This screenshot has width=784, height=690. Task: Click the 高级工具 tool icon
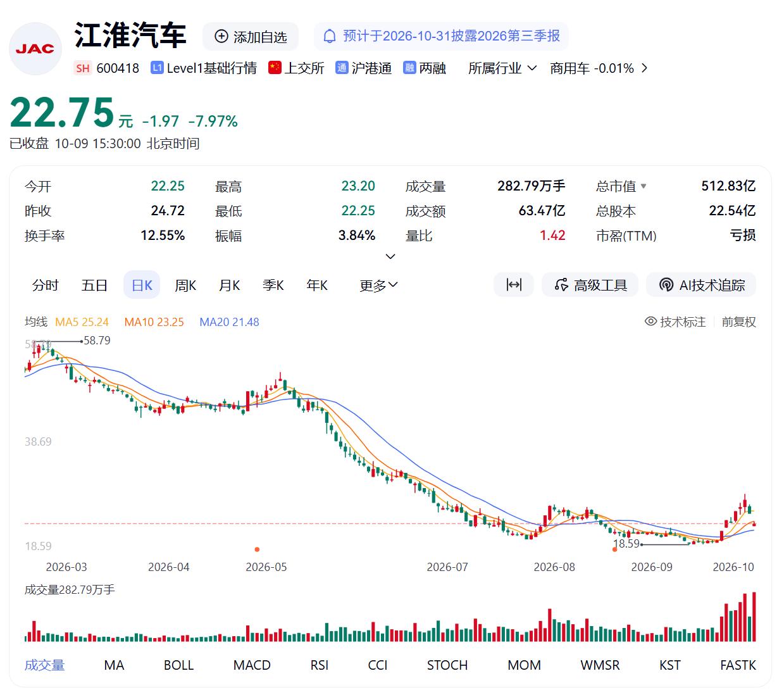pos(561,285)
